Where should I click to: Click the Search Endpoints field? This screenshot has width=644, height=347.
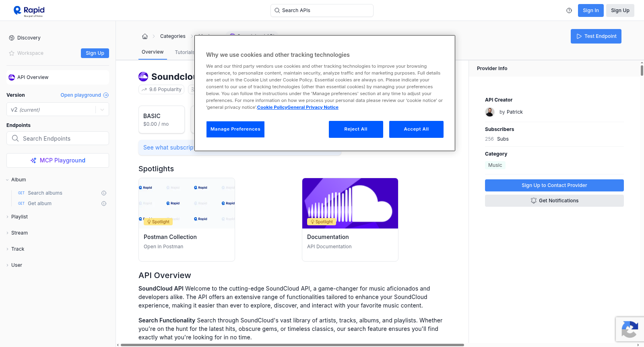click(58, 138)
